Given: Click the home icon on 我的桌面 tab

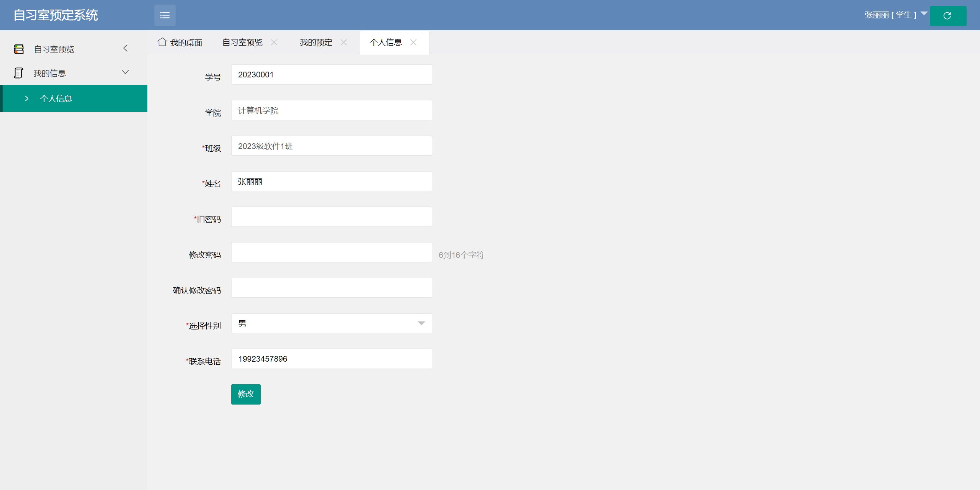Looking at the screenshot, I should [x=162, y=42].
